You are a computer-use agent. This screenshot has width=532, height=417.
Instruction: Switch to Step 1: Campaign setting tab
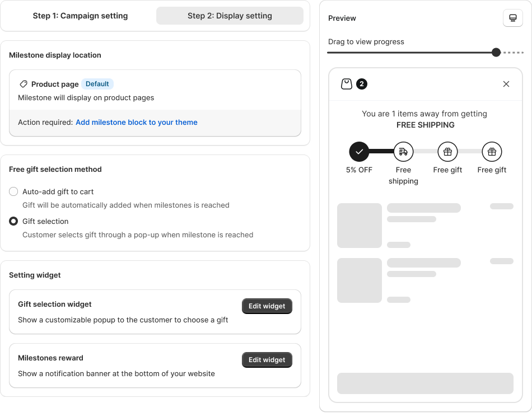pos(80,16)
